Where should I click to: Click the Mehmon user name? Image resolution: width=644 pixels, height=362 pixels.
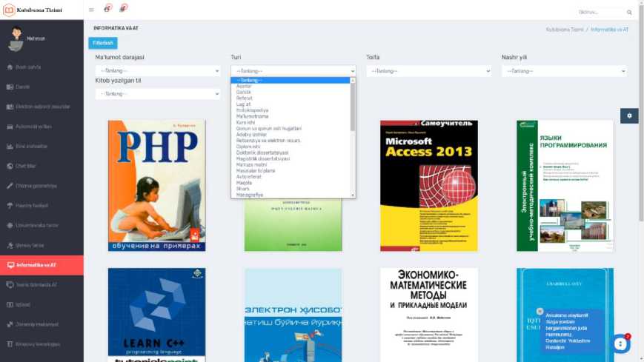click(36, 38)
